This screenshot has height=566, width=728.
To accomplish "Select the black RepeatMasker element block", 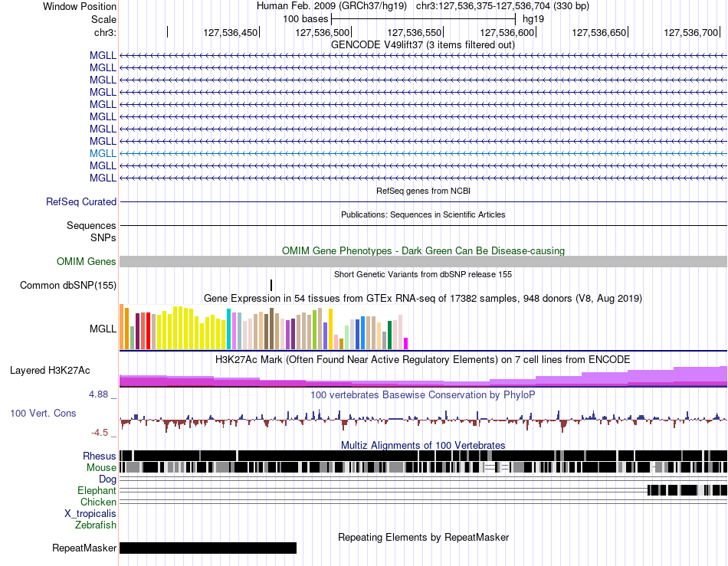I will click(208, 548).
